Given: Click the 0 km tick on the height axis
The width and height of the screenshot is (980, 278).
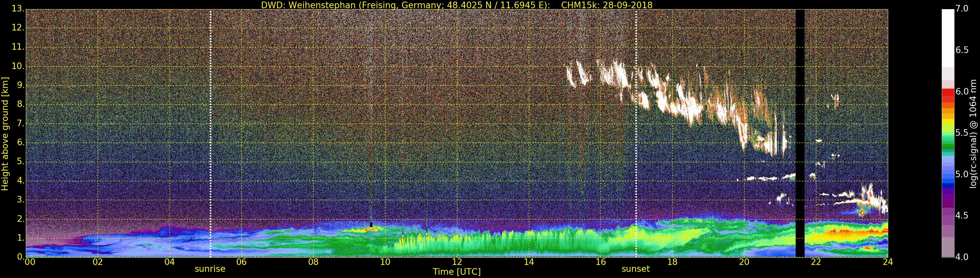Looking at the screenshot, I should pyautogui.click(x=21, y=257).
